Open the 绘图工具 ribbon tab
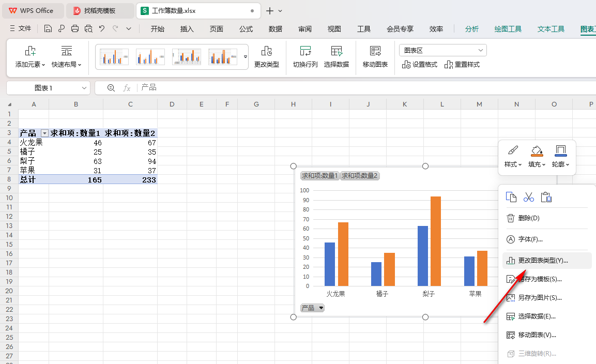This screenshot has height=364, width=596. coord(508,29)
